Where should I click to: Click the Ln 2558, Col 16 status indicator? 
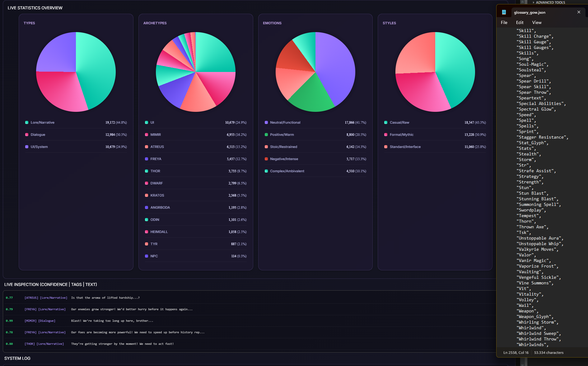pyautogui.click(x=516, y=353)
